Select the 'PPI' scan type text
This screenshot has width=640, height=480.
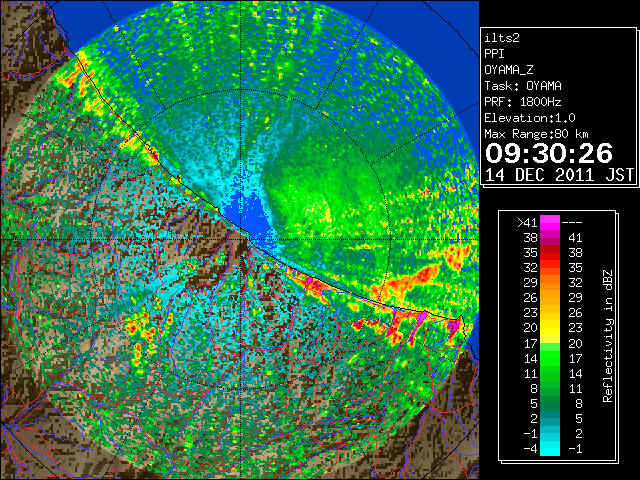point(494,54)
